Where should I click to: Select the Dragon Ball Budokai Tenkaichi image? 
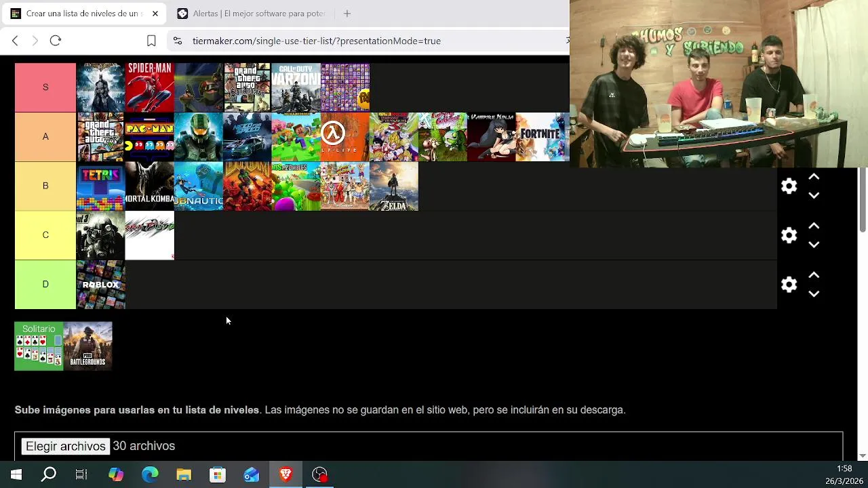point(394,137)
